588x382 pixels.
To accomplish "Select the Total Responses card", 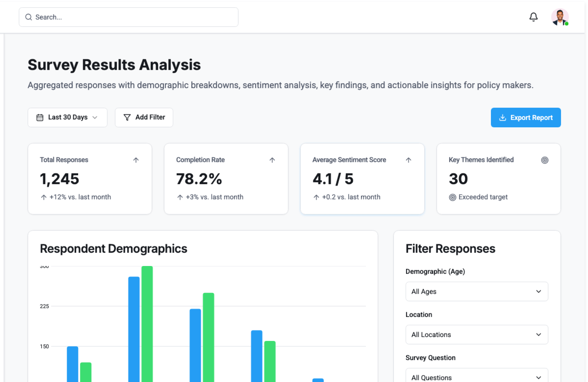I will [90, 179].
